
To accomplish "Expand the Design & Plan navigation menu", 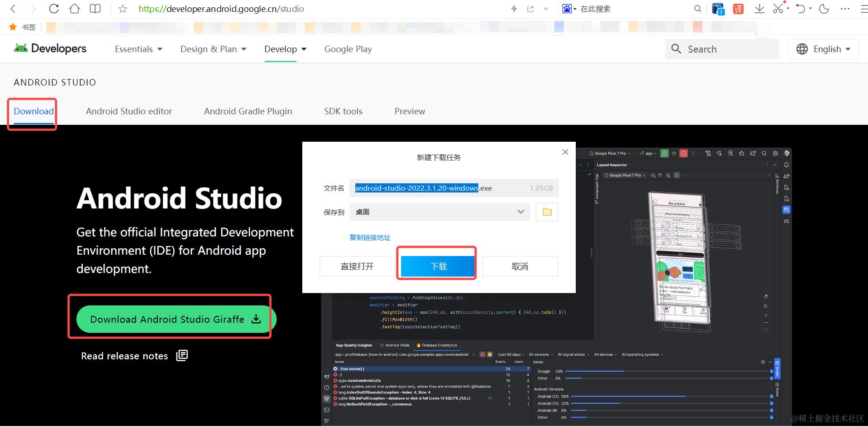I will pos(213,49).
